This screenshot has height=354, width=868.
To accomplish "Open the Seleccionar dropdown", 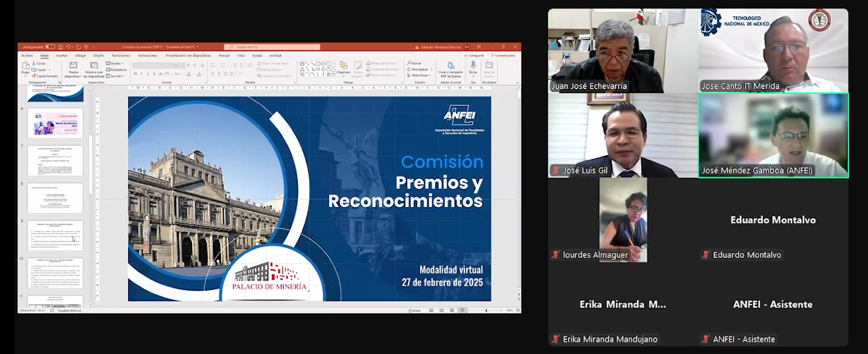I will (x=419, y=75).
